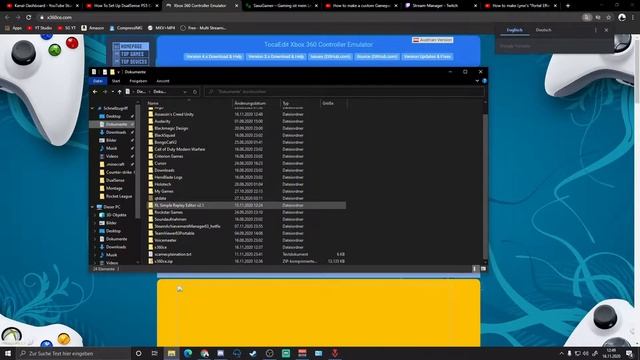This screenshot has width=640, height=360.
Task: Sort by Typ column header
Action: coord(300,103)
